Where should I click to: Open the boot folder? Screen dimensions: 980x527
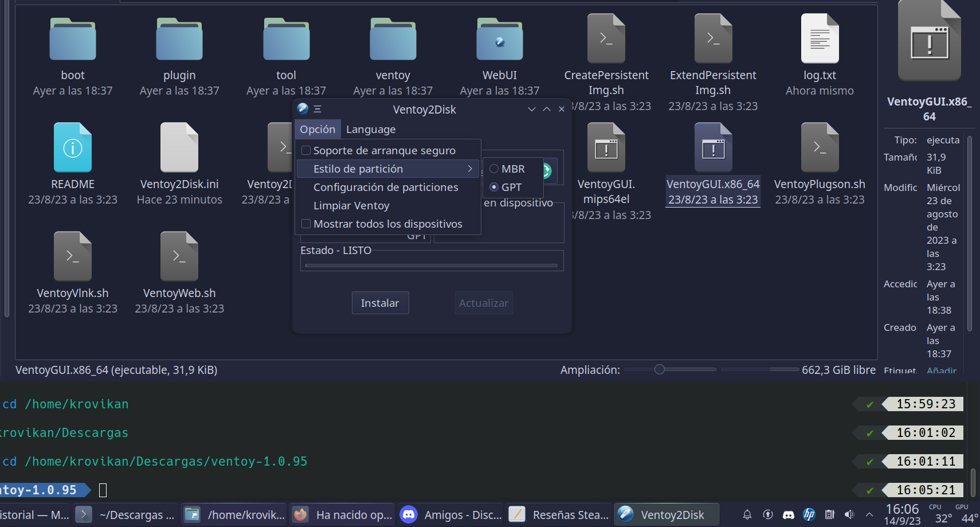[x=73, y=40]
